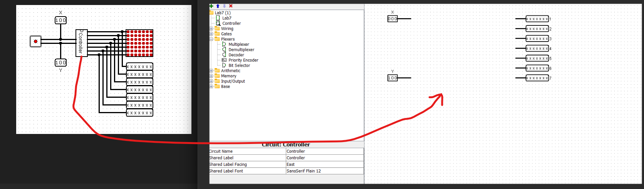Click the Y pin showing 100 in Lab7
Viewport: 644px width, 189px height.
(60, 62)
